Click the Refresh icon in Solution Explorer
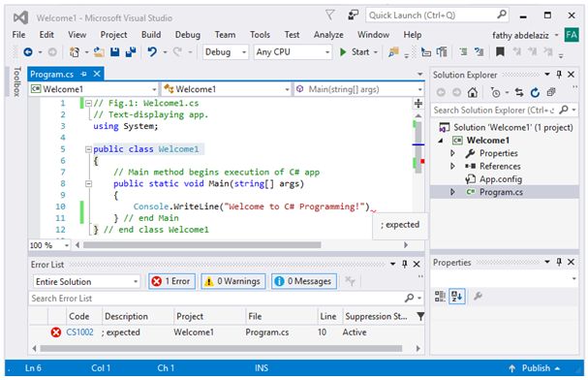The width and height of the screenshot is (588, 380). 535,92
